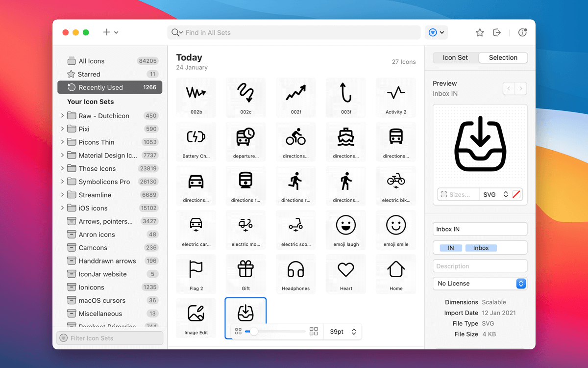Select the electric car icon

[196, 230]
